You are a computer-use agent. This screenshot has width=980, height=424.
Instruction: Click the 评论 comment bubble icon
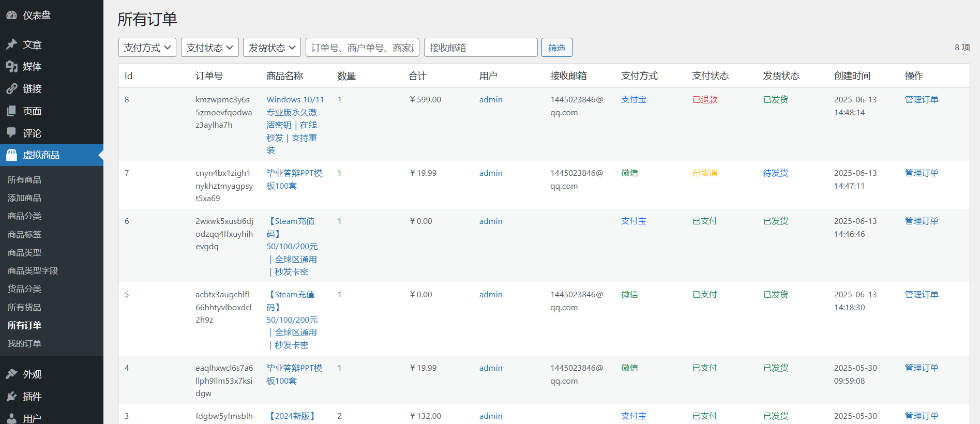[x=11, y=133]
